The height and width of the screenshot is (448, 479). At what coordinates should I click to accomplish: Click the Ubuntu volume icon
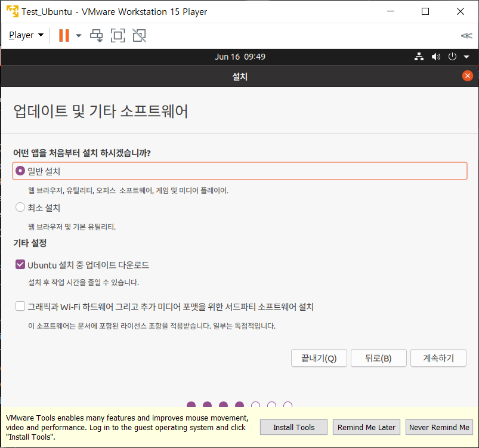[436, 57]
